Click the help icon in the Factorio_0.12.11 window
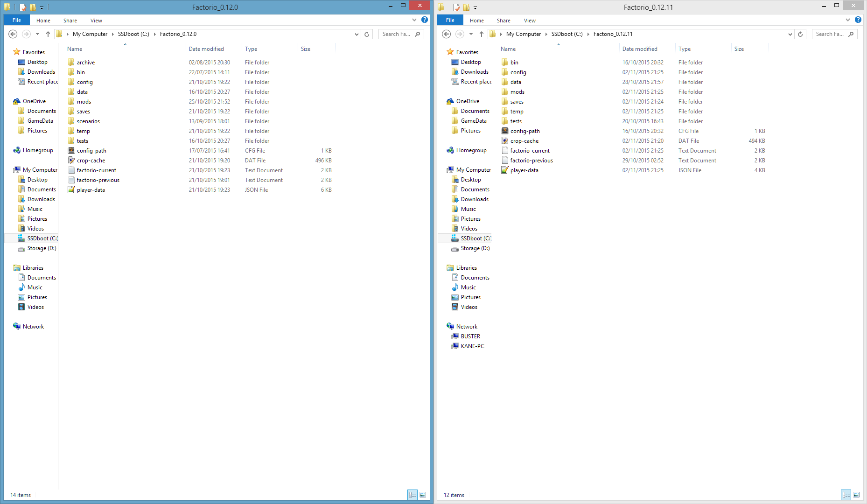The image size is (867, 504). pyautogui.click(x=858, y=20)
